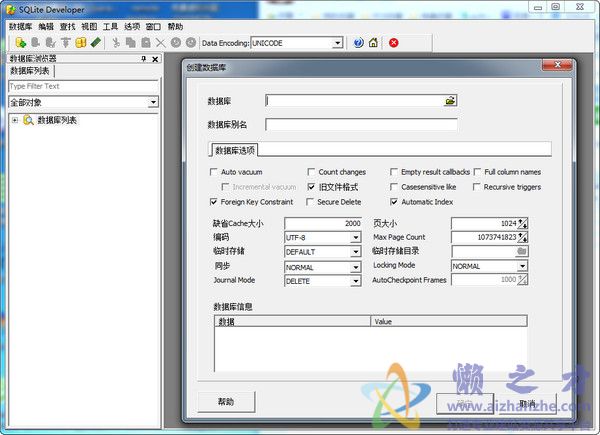Viewport: 600px width, 435px height.
Task: Close the 创建数据库 dialog
Action: tap(558, 65)
